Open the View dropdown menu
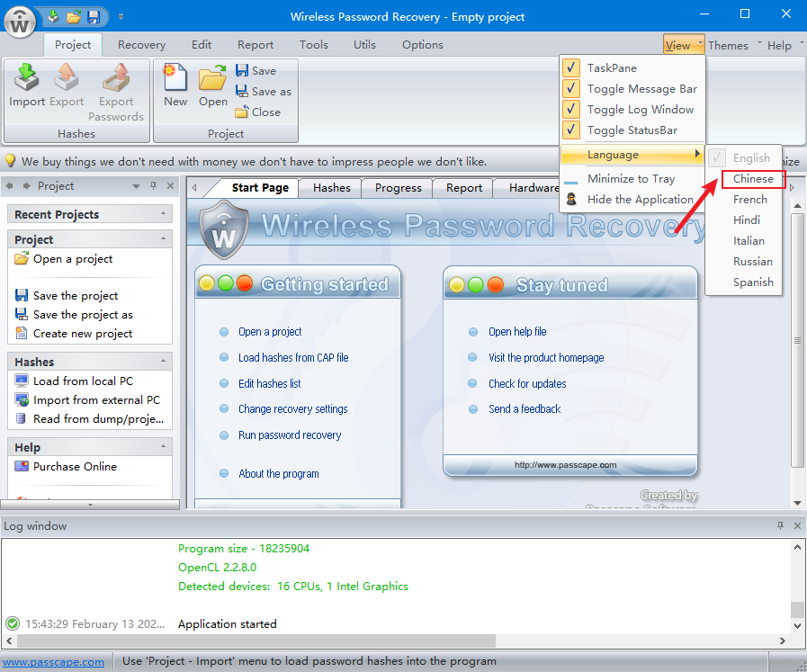Viewport: 807px width, 672px height. [684, 45]
